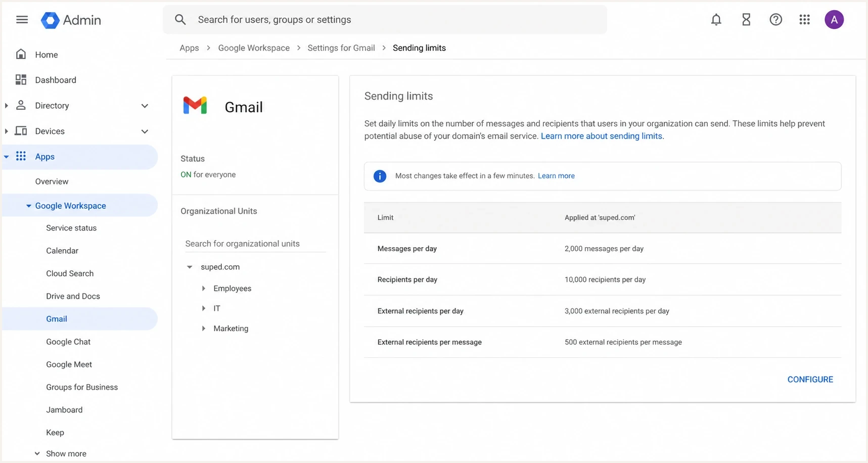The image size is (868, 463).
Task: Click the Google Workspace breadcrumb
Action: [x=254, y=48]
